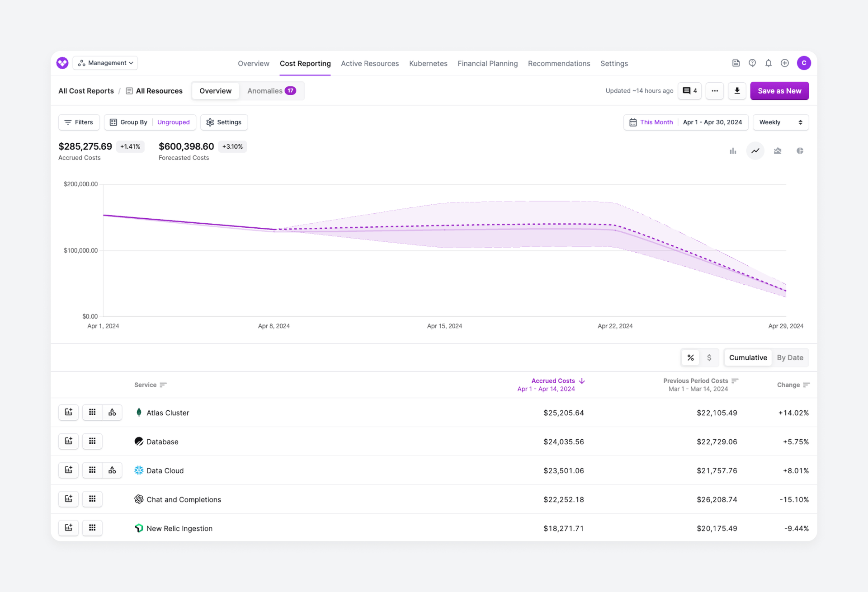868x592 pixels.
Task: Click the download report icon
Action: click(x=737, y=91)
